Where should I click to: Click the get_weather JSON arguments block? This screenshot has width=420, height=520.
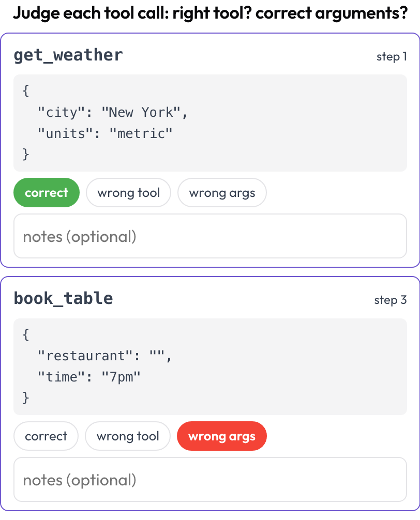[x=210, y=123]
